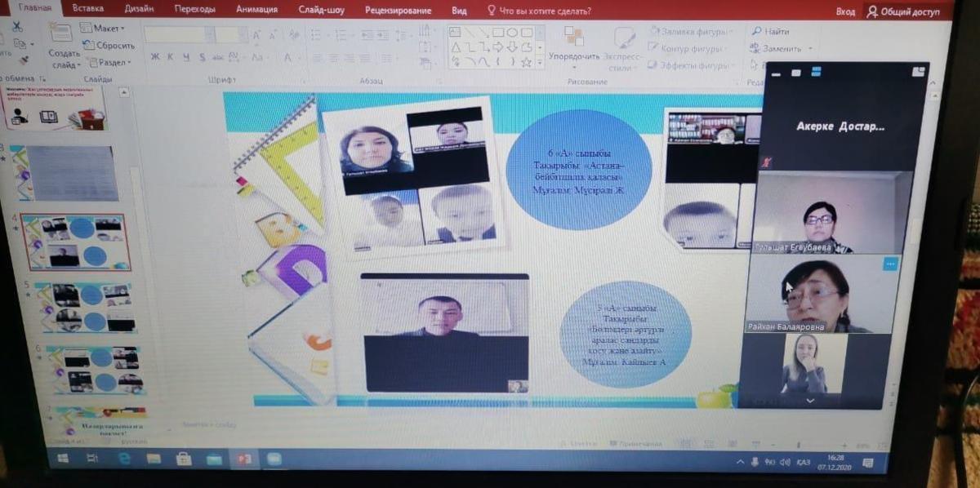Click the Cut scissors icon
The height and width of the screenshot is (488, 980).
(18, 26)
